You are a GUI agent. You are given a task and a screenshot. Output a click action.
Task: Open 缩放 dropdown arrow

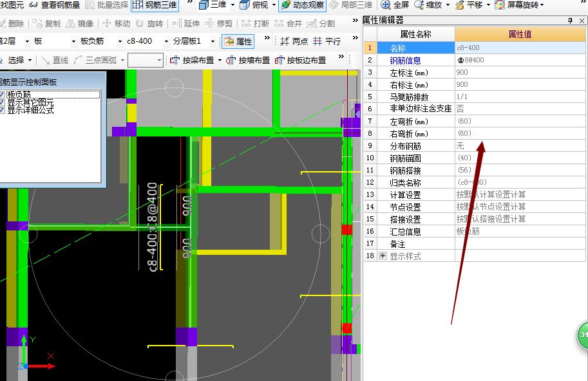coord(448,5)
